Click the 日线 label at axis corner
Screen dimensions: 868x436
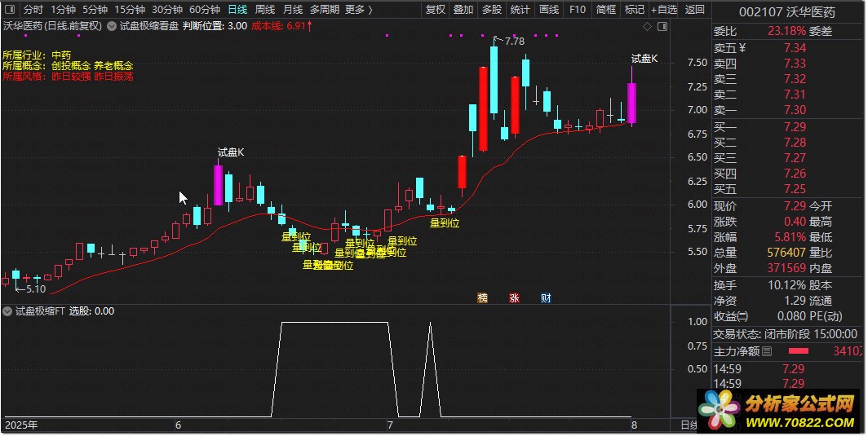point(689,425)
